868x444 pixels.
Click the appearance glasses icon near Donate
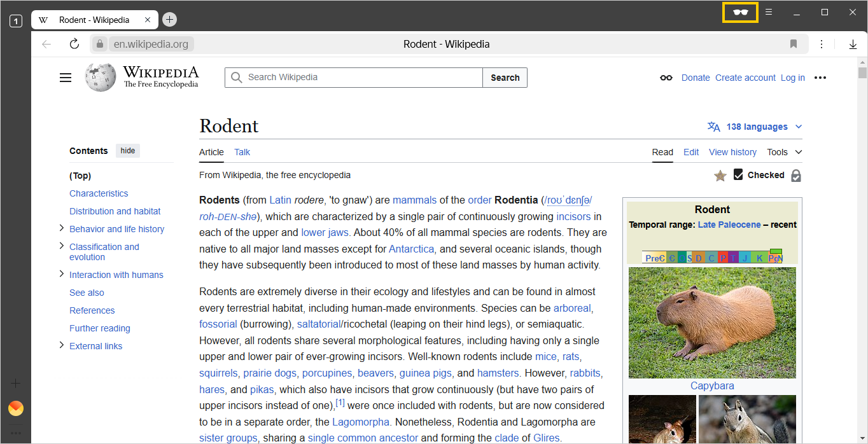click(x=666, y=78)
